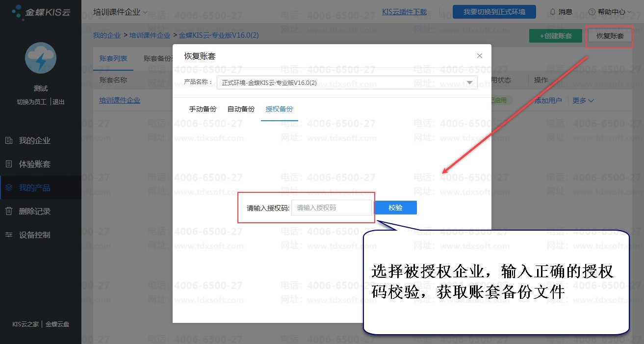The height and width of the screenshot is (344, 644).
Task: Click the 校验 verify button
Action: pyautogui.click(x=395, y=208)
